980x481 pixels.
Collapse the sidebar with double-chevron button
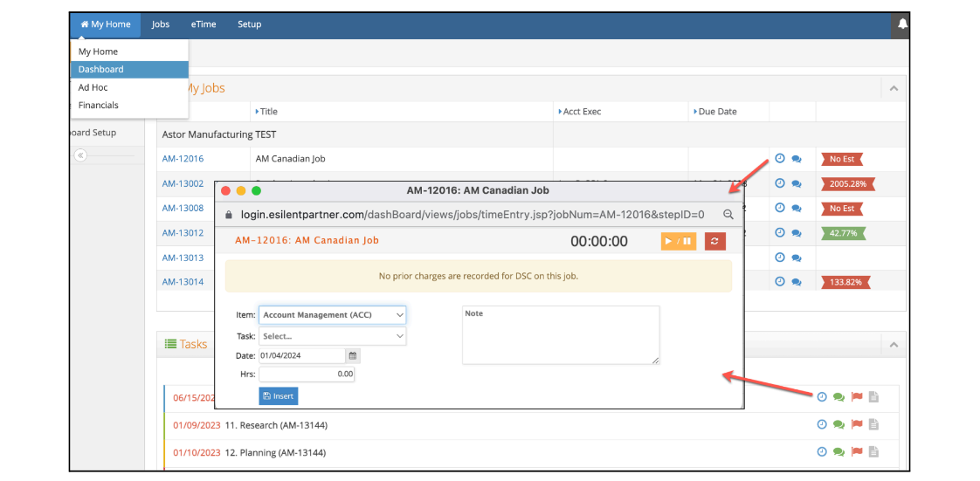80,155
